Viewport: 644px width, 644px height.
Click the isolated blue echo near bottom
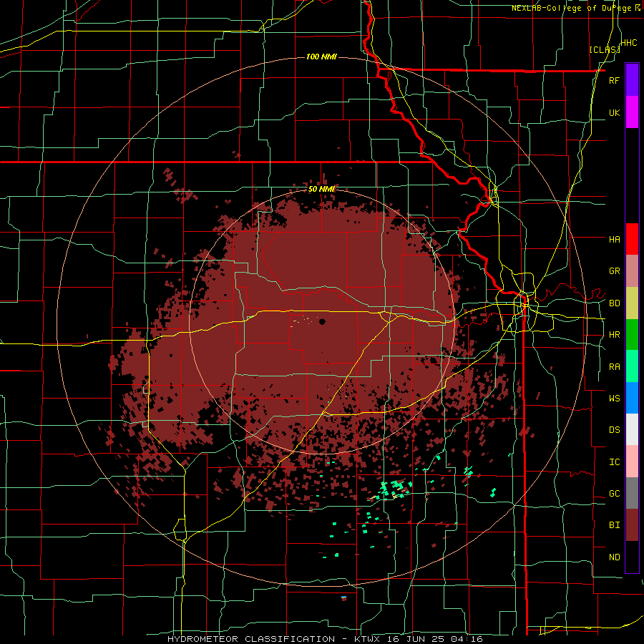343,597
